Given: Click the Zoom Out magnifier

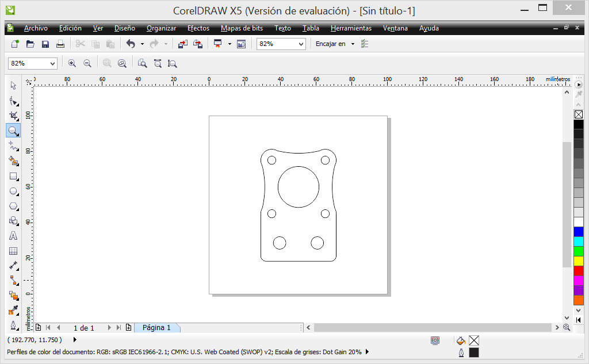Looking at the screenshot, I should [87, 63].
